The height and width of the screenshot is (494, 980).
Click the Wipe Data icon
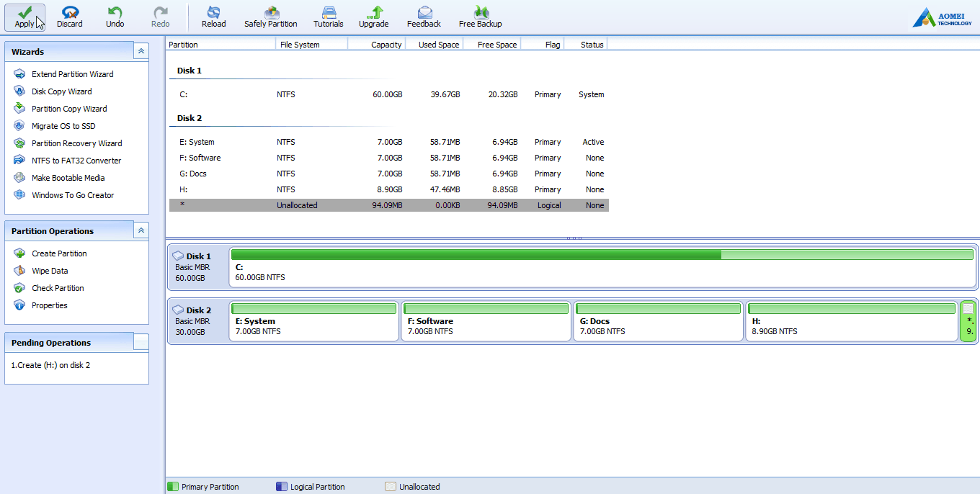tap(19, 270)
